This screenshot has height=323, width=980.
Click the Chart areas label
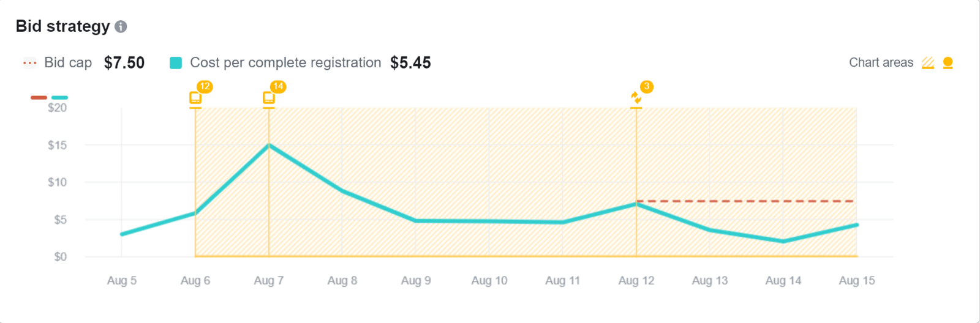(x=881, y=63)
